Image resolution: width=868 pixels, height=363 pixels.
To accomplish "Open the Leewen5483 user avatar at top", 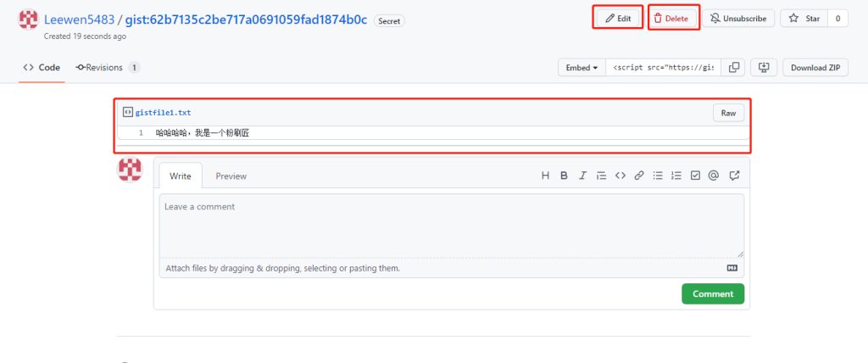I will (28, 20).
